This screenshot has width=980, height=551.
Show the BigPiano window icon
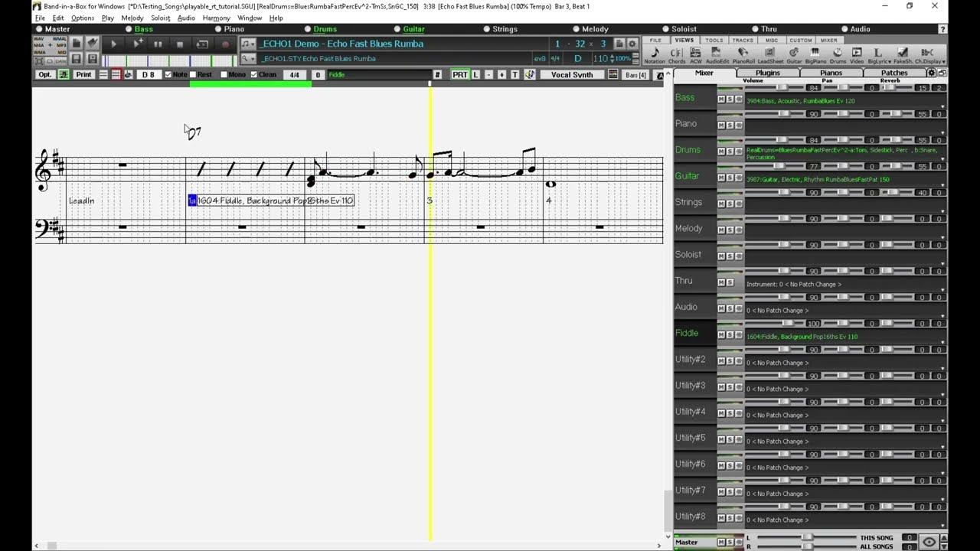(815, 56)
